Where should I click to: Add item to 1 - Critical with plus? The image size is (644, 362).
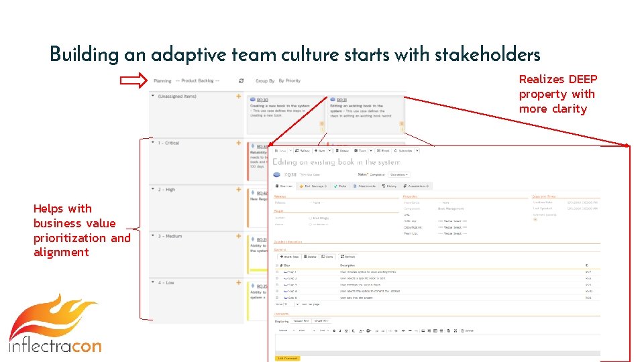pos(239,143)
